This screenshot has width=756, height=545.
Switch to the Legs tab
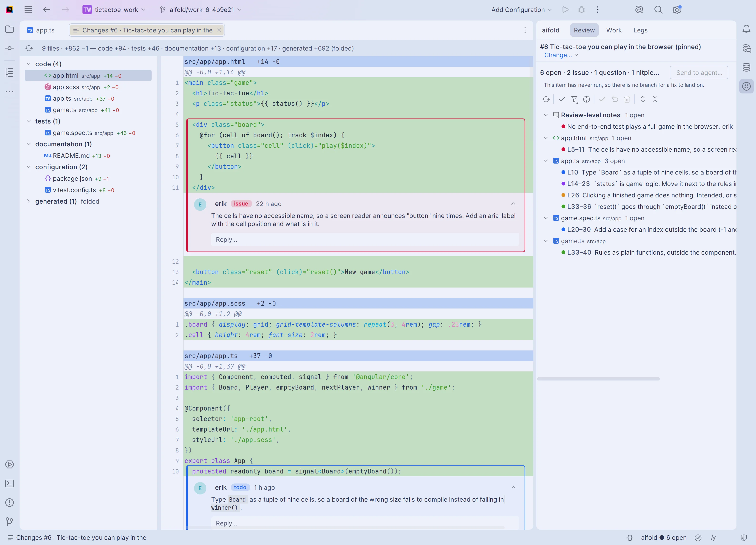click(640, 30)
